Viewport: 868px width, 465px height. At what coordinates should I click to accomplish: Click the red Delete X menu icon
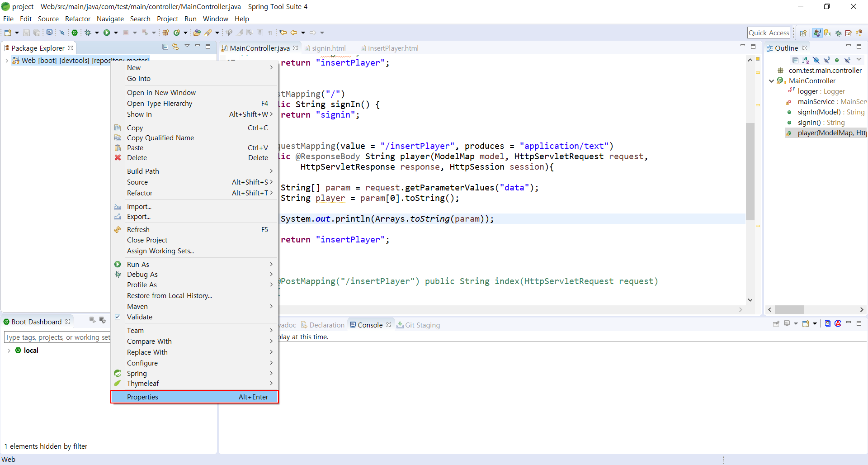tap(118, 157)
